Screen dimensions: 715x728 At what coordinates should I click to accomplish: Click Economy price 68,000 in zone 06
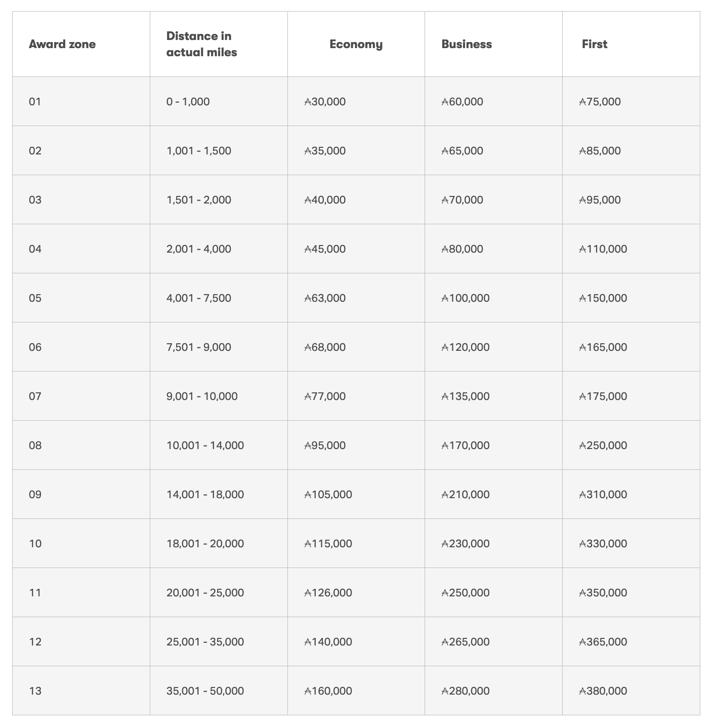(x=325, y=347)
